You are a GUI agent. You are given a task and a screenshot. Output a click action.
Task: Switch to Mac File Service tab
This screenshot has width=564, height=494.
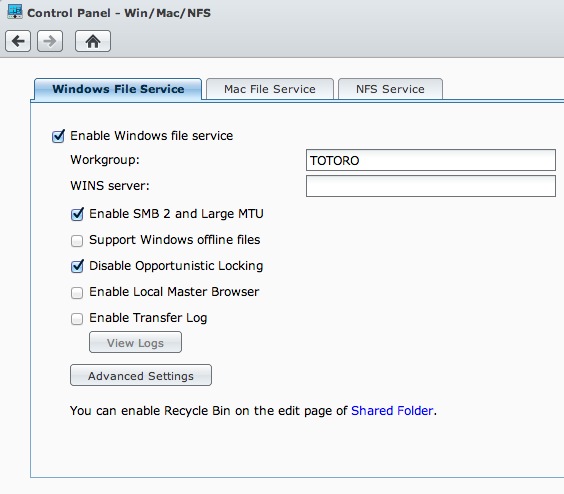click(x=270, y=89)
